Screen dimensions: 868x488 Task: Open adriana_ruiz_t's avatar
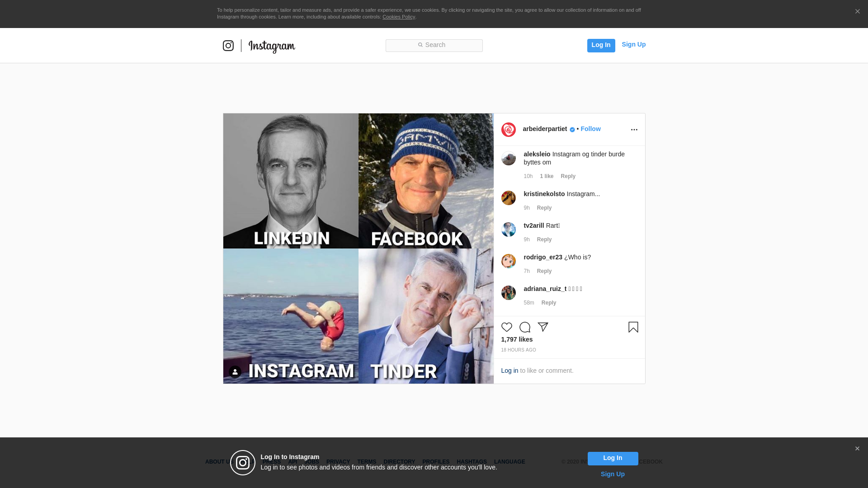[x=509, y=293]
